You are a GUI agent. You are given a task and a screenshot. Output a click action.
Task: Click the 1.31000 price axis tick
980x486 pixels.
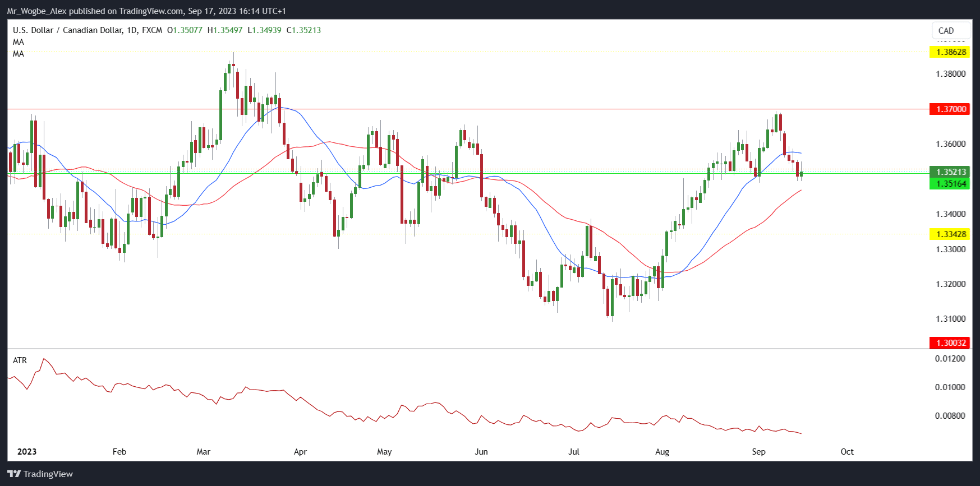click(951, 319)
